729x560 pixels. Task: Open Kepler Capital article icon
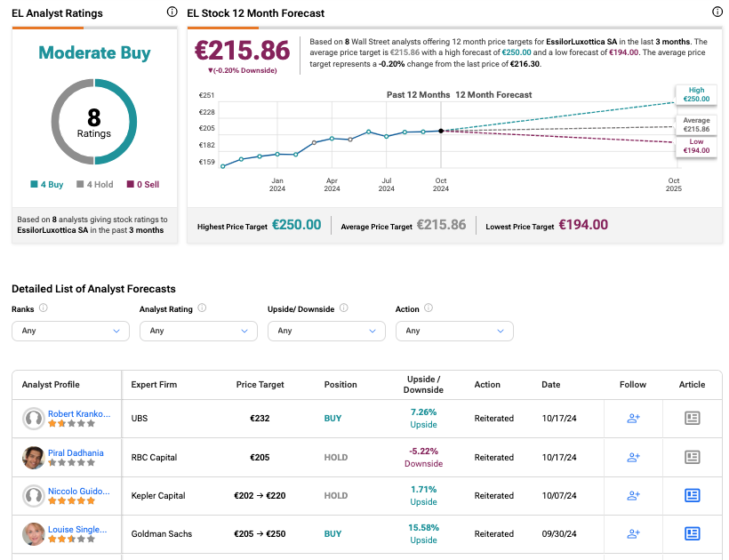pyautogui.click(x=693, y=495)
